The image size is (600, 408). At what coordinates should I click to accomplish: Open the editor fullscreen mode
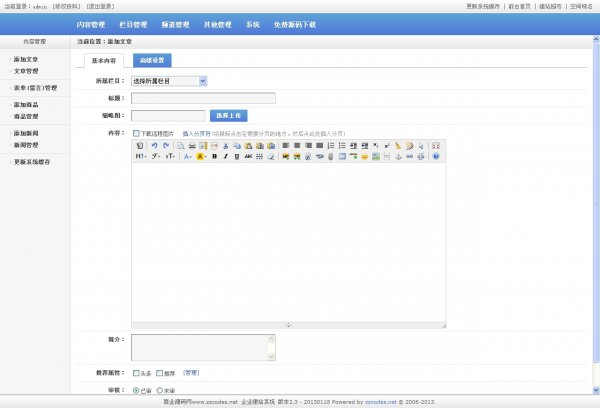click(436, 145)
